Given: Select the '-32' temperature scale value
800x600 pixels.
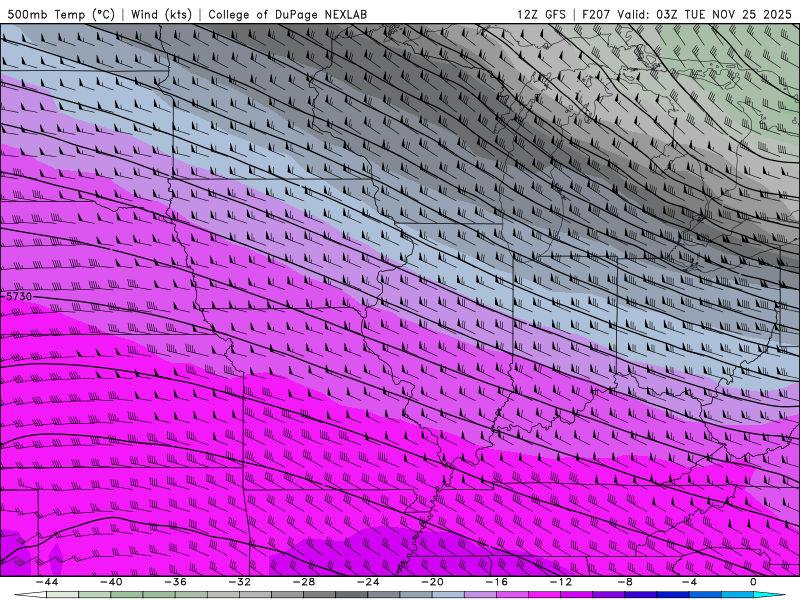Looking at the screenshot, I should (x=239, y=582).
